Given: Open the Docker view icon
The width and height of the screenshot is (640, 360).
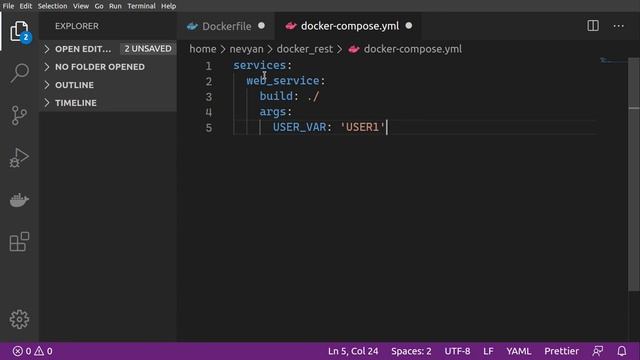Looking at the screenshot, I should (x=19, y=200).
